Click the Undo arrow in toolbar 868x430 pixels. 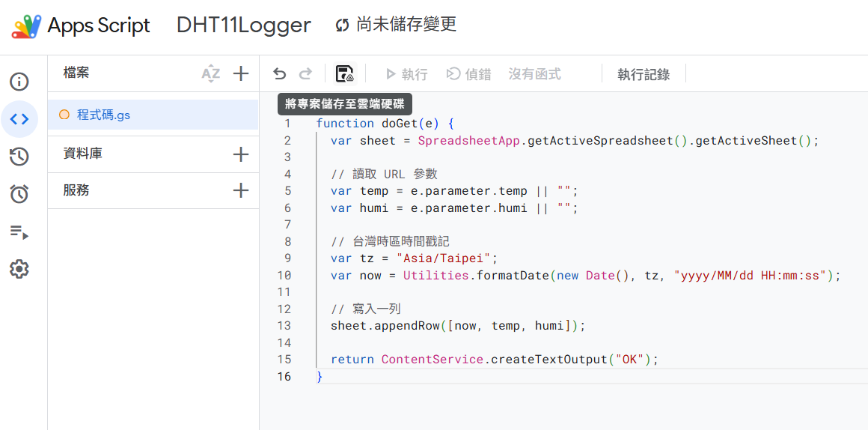tap(279, 73)
